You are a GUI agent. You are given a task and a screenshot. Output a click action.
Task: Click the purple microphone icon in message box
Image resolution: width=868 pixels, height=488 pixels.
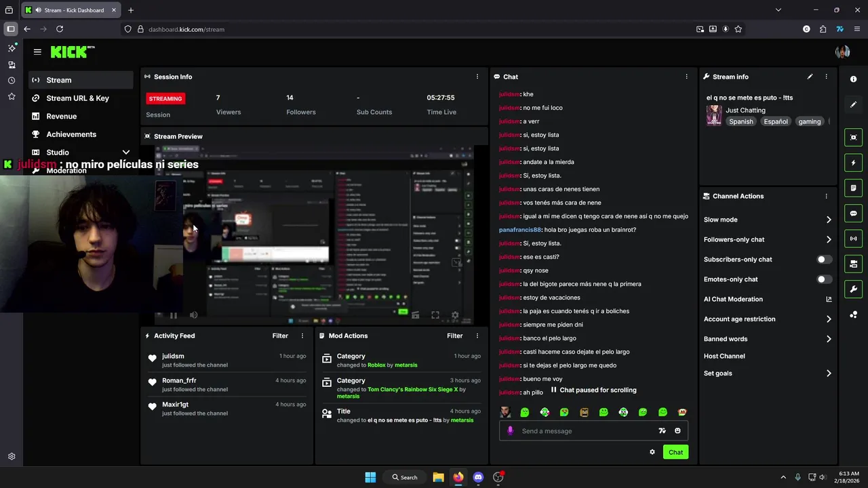point(510,430)
